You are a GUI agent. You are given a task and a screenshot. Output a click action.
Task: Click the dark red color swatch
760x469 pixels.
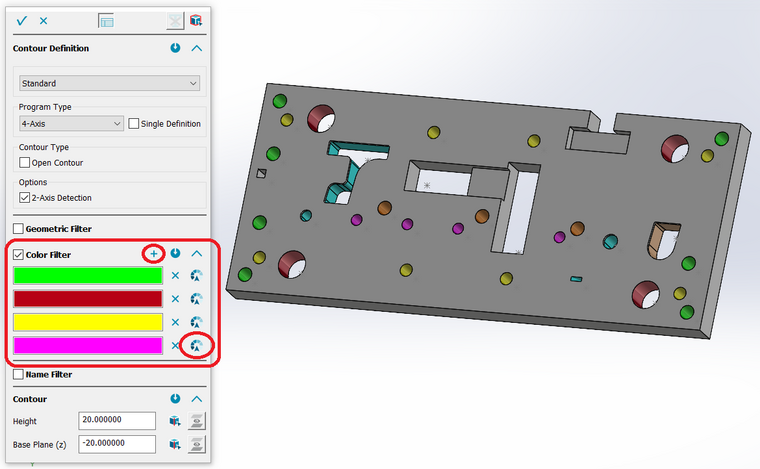coord(87,299)
